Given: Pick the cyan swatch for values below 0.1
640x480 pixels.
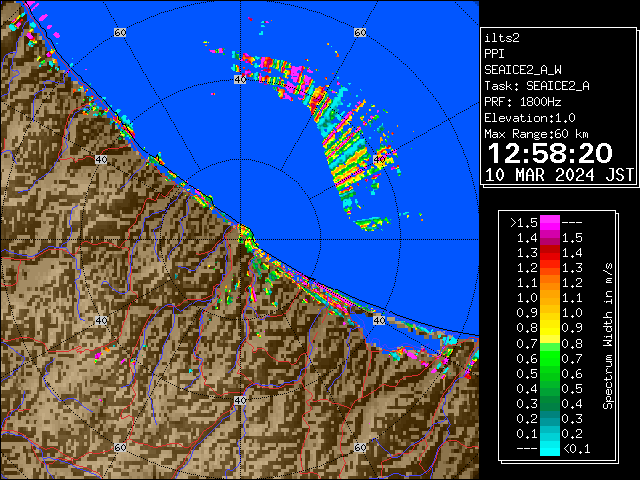Looking at the screenshot, I should click(x=550, y=449).
